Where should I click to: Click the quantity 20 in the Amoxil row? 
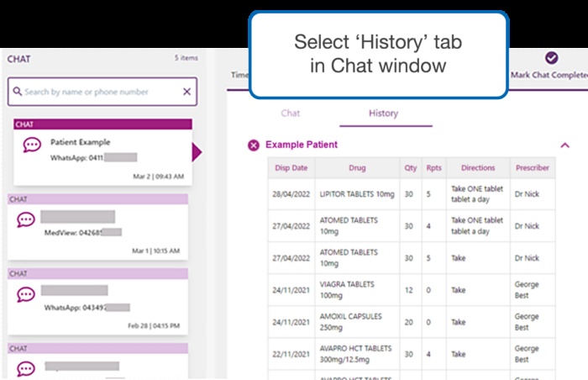(x=409, y=322)
